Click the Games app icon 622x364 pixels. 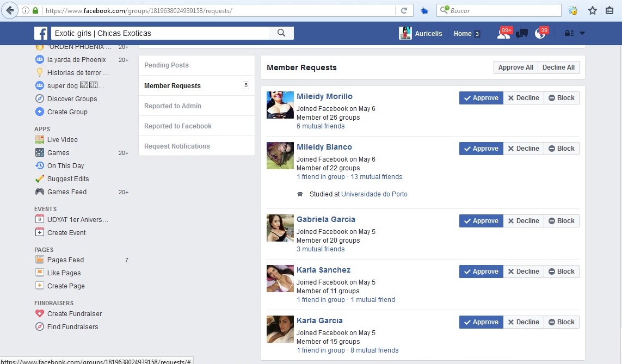40,153
